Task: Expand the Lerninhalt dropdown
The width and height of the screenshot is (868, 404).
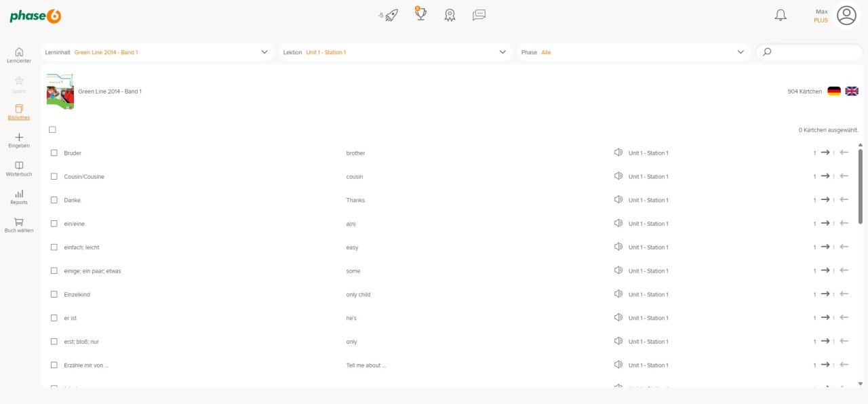Action: tap(264, 52)
